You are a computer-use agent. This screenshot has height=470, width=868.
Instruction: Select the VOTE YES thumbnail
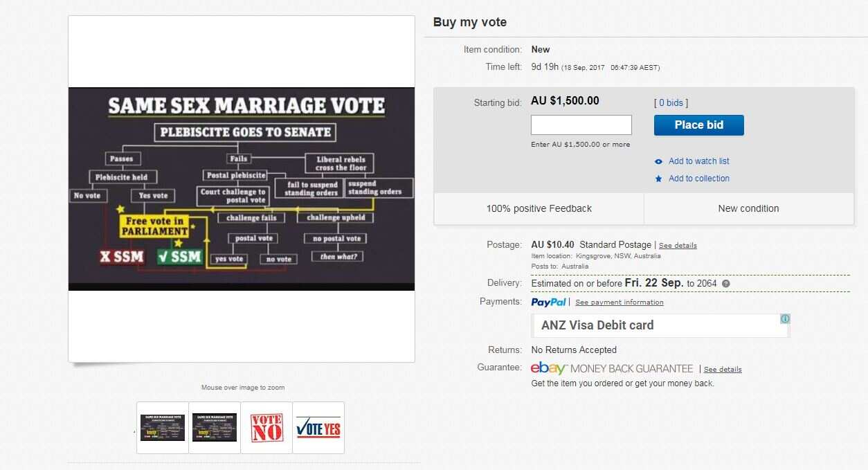click(x=318, y=427)
